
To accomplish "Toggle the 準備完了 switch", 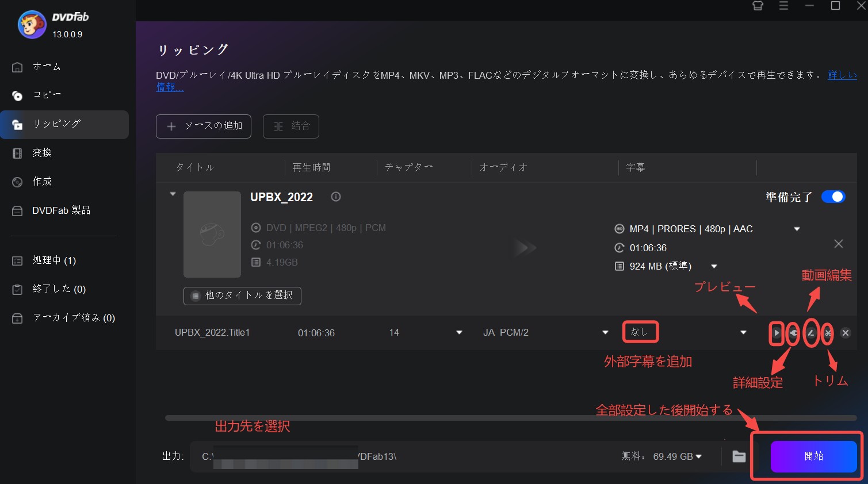I will click(x=833, y=197).
